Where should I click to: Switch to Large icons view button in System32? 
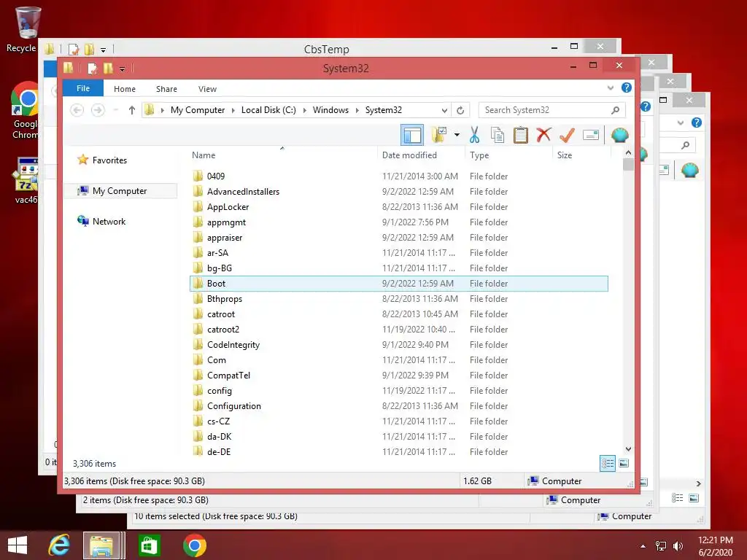(624, 463)
